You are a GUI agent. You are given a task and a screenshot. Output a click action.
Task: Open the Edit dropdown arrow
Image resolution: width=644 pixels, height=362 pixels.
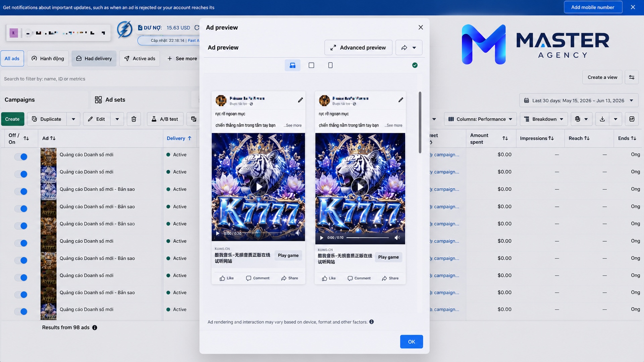[117, 119]
